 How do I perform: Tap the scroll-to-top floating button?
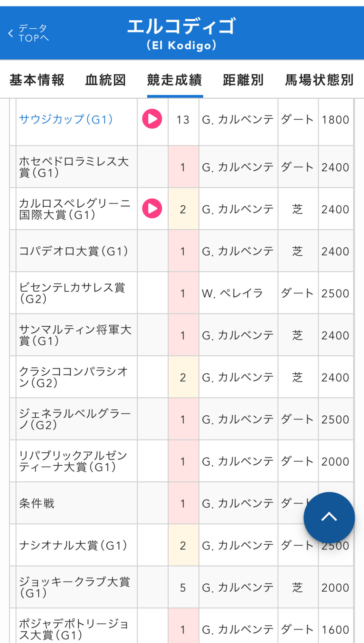click(x=329, y=517)
